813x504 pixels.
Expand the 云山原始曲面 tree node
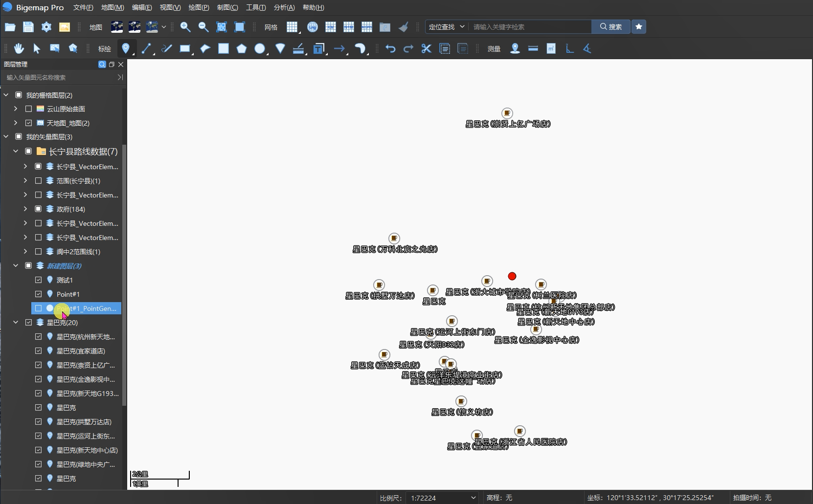click(x=16, y=109)
